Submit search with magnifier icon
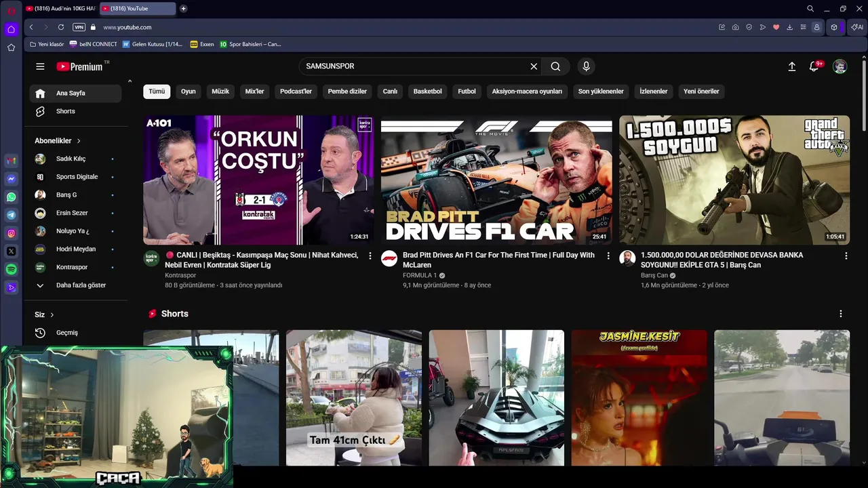Screen dimensions: 868x488 click(556, 66)
